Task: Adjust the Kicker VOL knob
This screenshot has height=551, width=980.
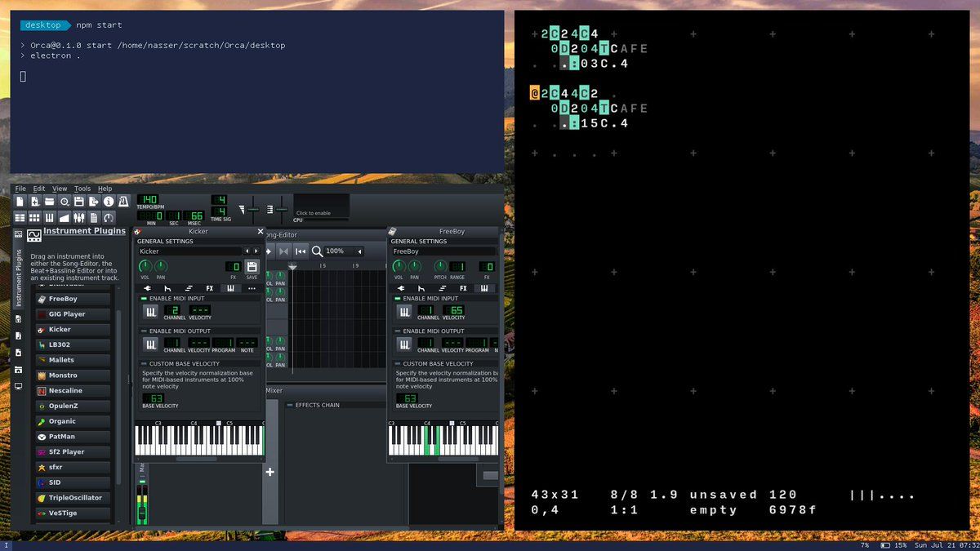Action: [x=145, y=267]
